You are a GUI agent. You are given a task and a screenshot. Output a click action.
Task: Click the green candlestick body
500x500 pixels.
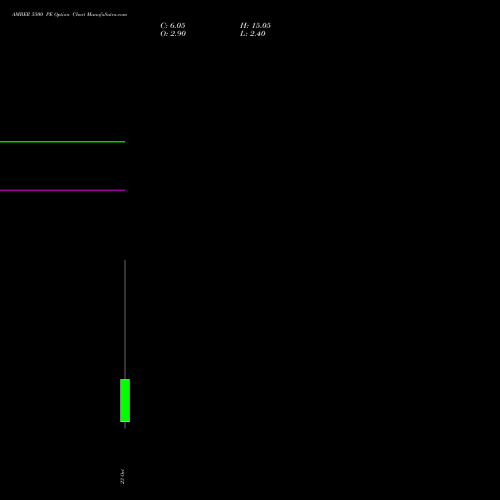pyautogui.click(x=125, y=400)
